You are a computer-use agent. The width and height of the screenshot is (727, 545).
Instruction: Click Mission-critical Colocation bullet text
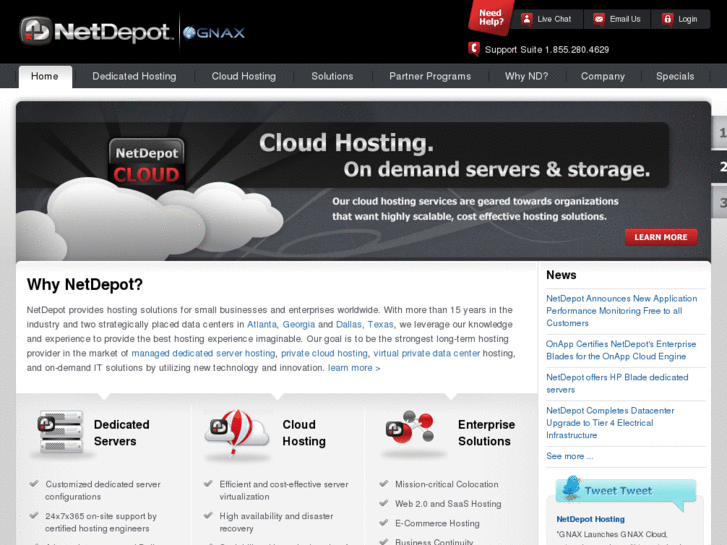pyautogui.click(x=446, y=484)
